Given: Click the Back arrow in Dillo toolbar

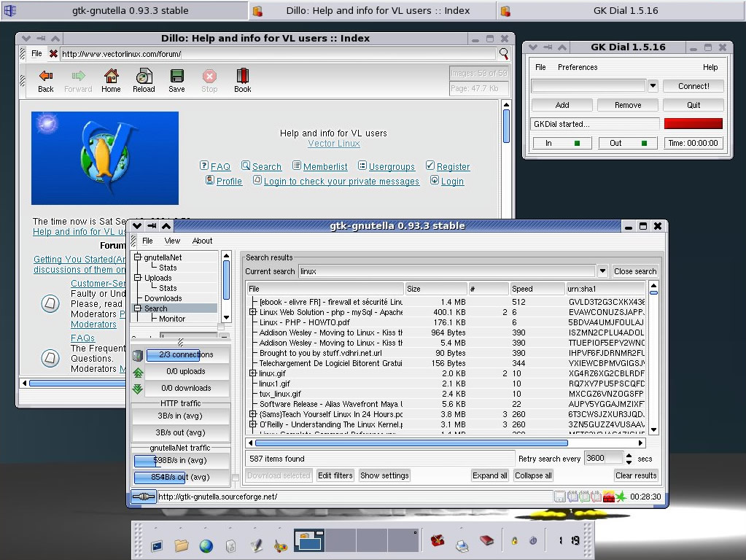Looking at the screenshot, I should pyautogui.click(x=46, y=79).
